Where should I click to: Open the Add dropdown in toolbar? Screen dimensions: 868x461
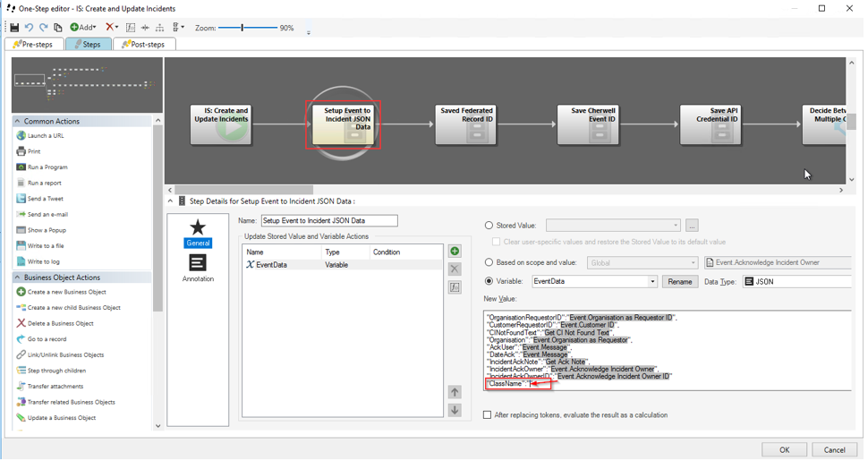[83, 28]
